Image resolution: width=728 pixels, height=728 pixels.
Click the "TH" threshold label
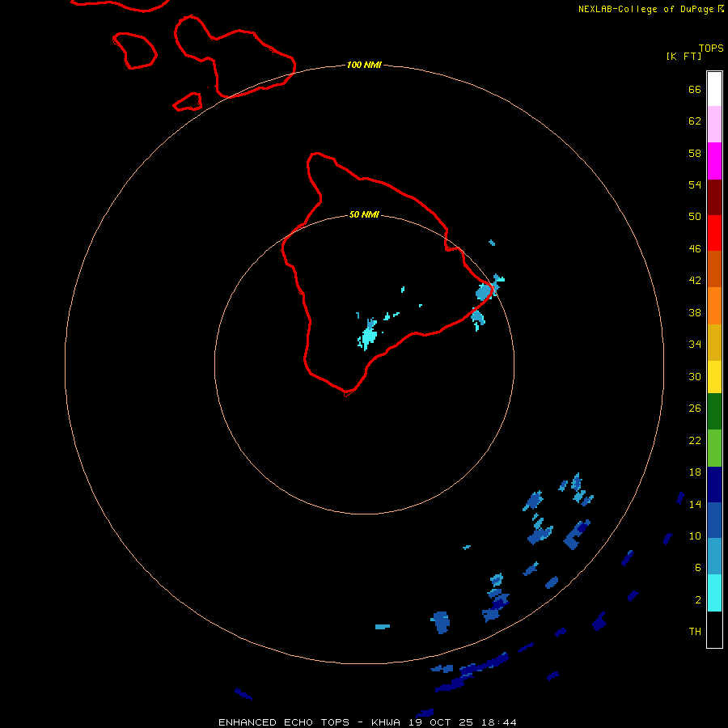[695, 631]
